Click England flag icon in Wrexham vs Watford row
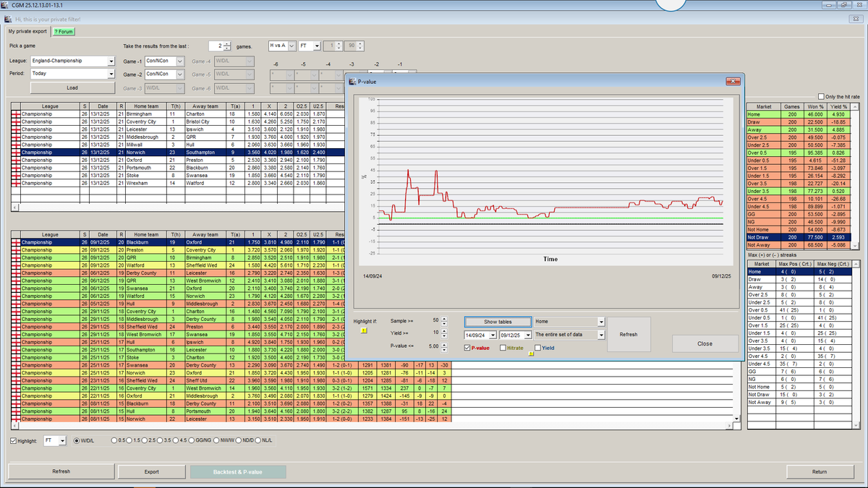Viewport: 868px width, 488px height. (16, 184)
